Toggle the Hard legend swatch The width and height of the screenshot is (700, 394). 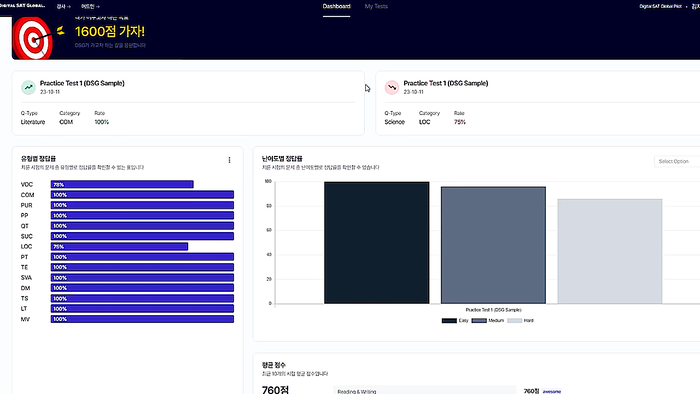[x=514, y=320]
